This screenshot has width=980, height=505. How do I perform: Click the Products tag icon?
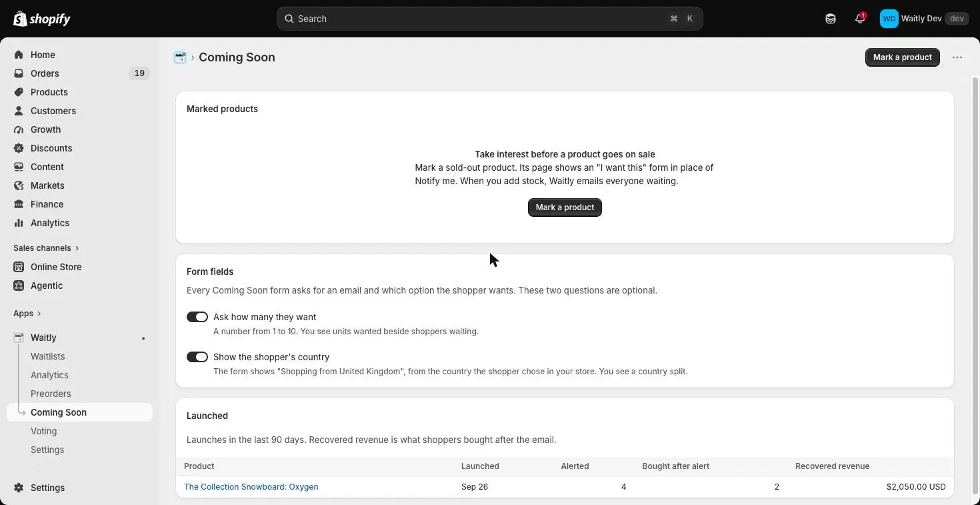point(19,92)
